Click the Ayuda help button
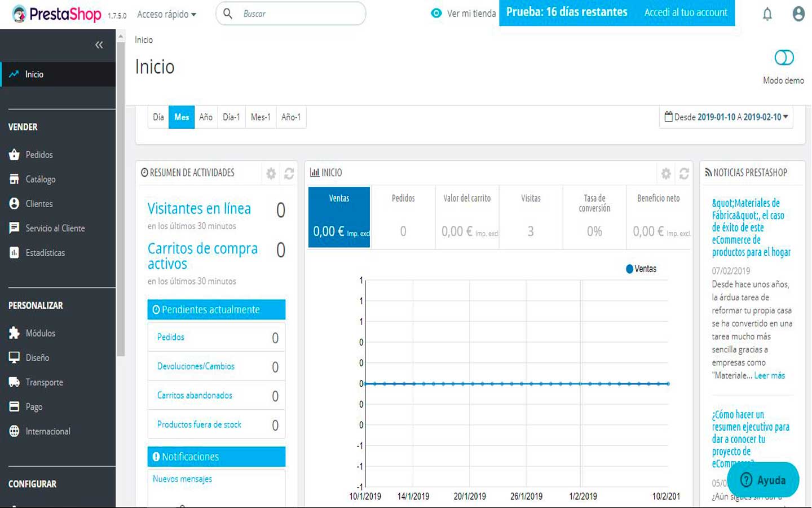 click(763, 480)
